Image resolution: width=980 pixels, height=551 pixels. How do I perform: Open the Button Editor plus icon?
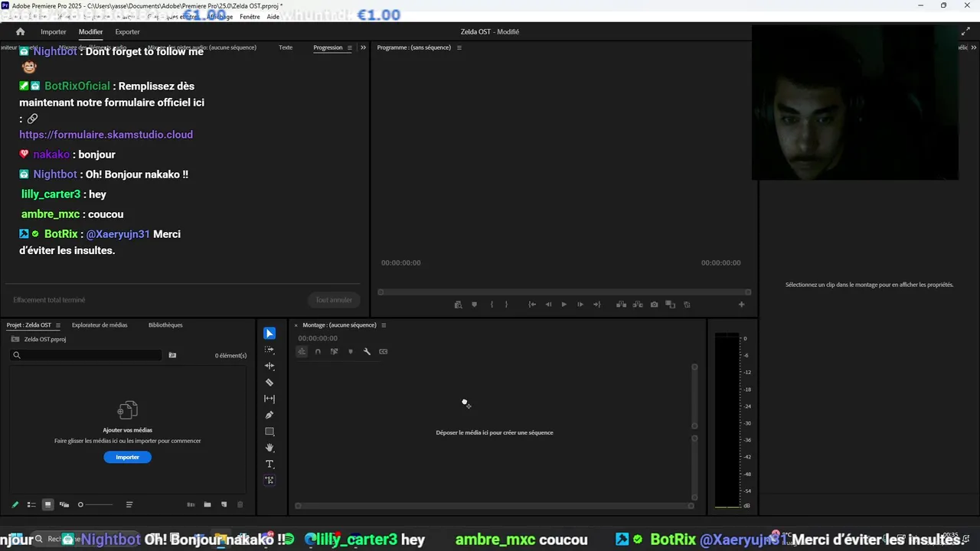(741, 305)
